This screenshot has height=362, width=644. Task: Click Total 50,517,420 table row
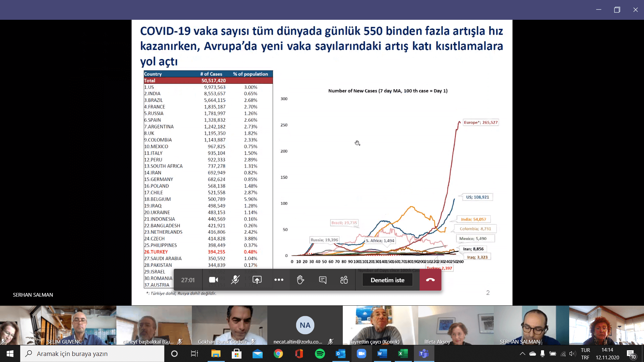coord(208,80)
